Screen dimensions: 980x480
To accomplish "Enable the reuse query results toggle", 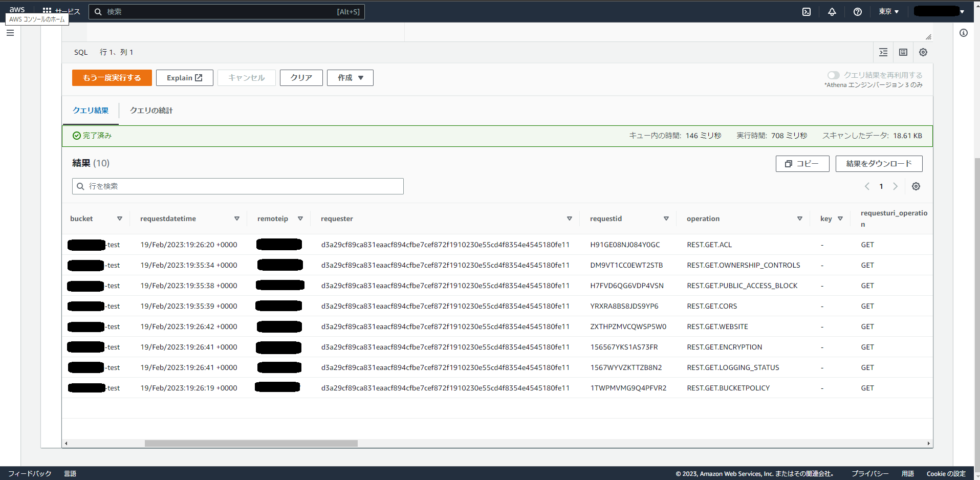I will 833,75.
